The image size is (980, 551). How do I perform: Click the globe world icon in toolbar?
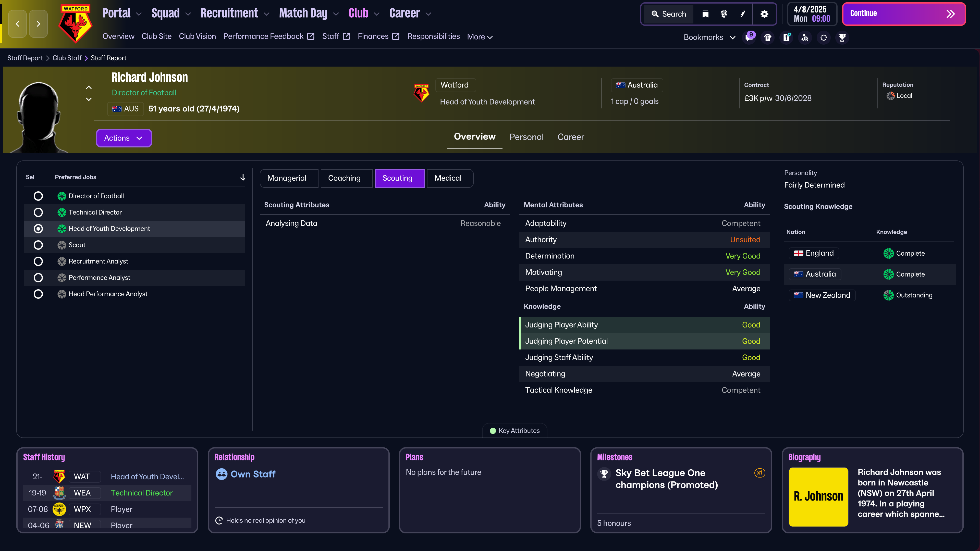point(724,14)
